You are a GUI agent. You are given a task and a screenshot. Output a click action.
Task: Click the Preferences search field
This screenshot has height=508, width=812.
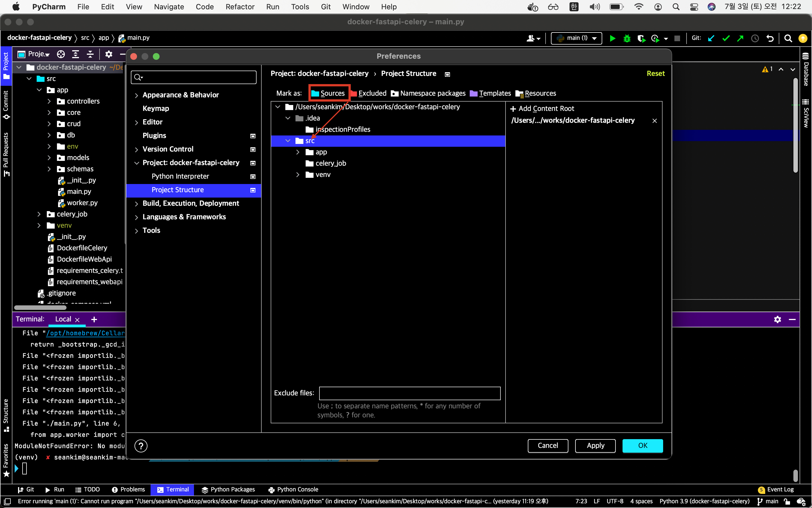click(x=194, y=77)
